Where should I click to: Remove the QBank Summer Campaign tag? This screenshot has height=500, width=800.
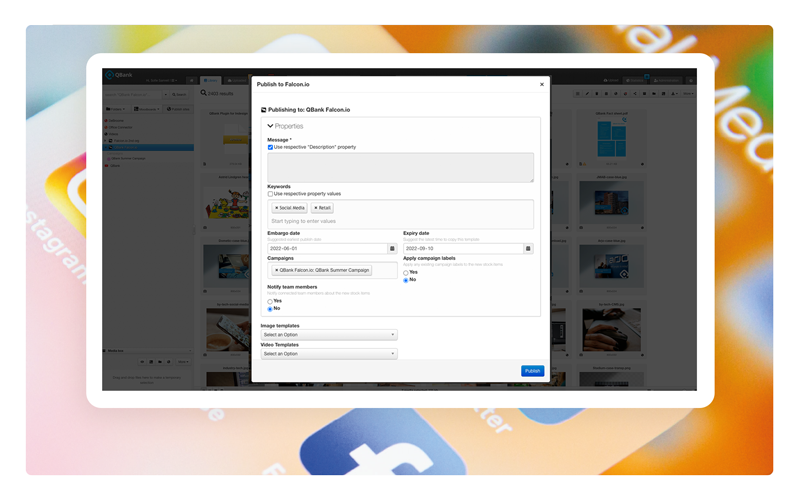pos(277,270)
